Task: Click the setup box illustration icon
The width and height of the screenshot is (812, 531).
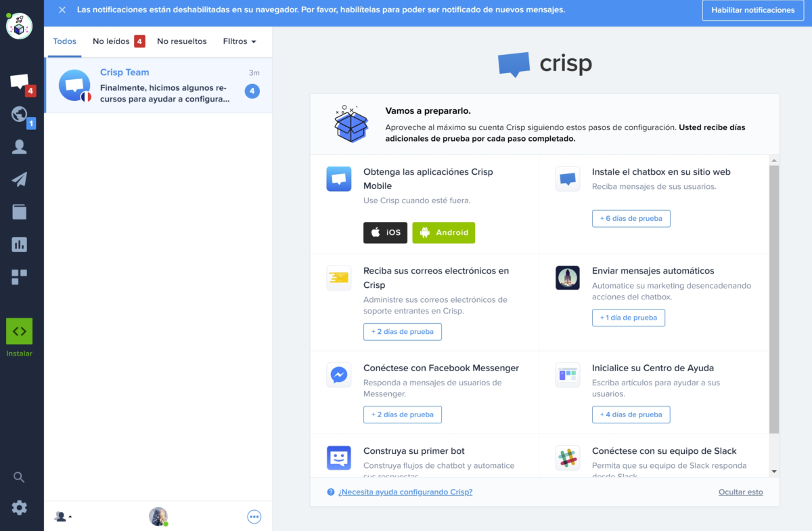Action: (351, 124)
